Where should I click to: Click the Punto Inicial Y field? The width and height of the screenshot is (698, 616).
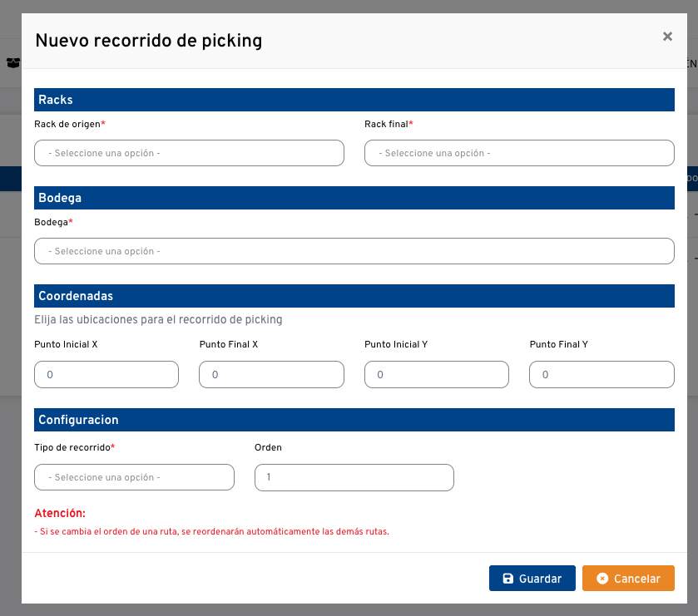coord(436,374)
